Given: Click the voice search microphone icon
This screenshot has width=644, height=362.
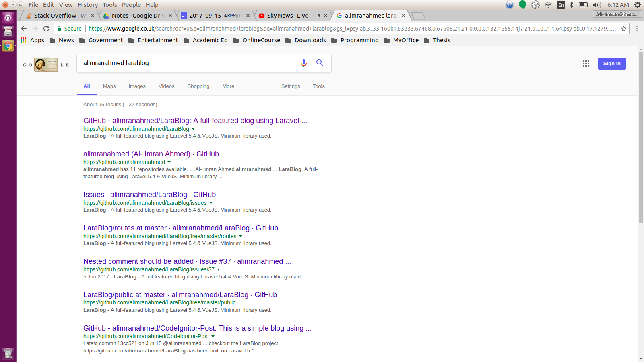Looking at the screenshot, I should [304, 63].
